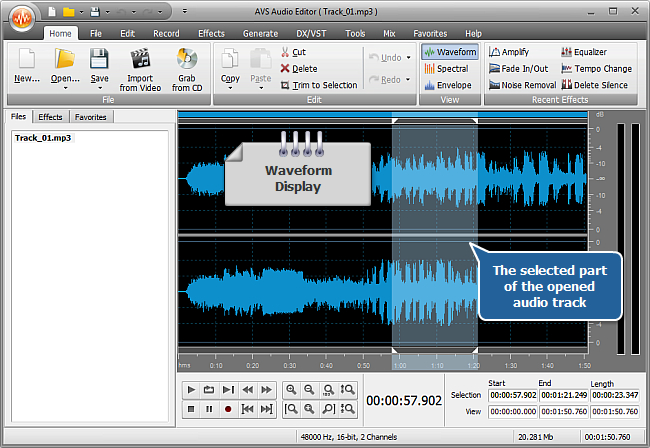650x448 pixels.
Task: Switch to Spectral view
Action: click(x=446, y=69)
